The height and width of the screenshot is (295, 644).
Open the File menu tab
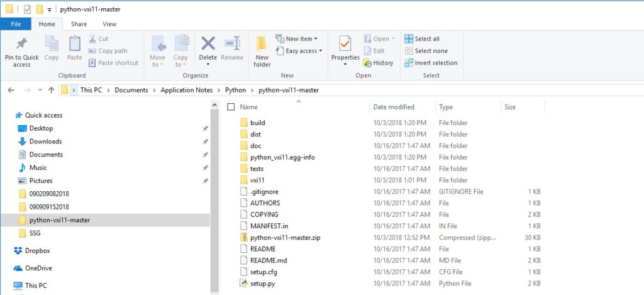[x=16, y=24]
